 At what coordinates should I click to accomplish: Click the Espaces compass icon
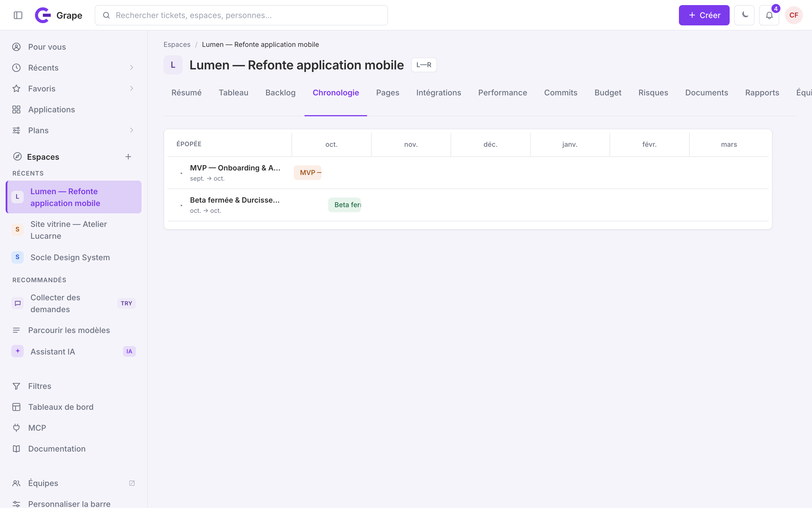tap(17, 157)
